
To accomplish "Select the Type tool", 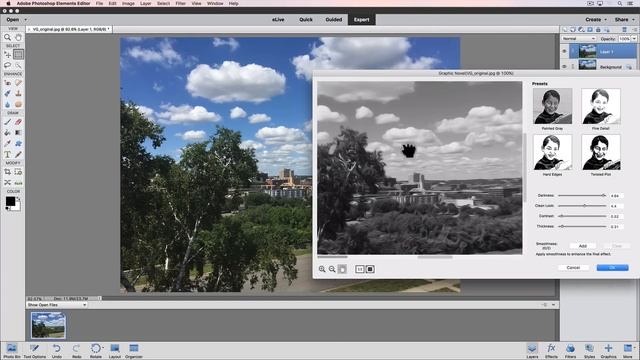I will click(x=7, y=154).
